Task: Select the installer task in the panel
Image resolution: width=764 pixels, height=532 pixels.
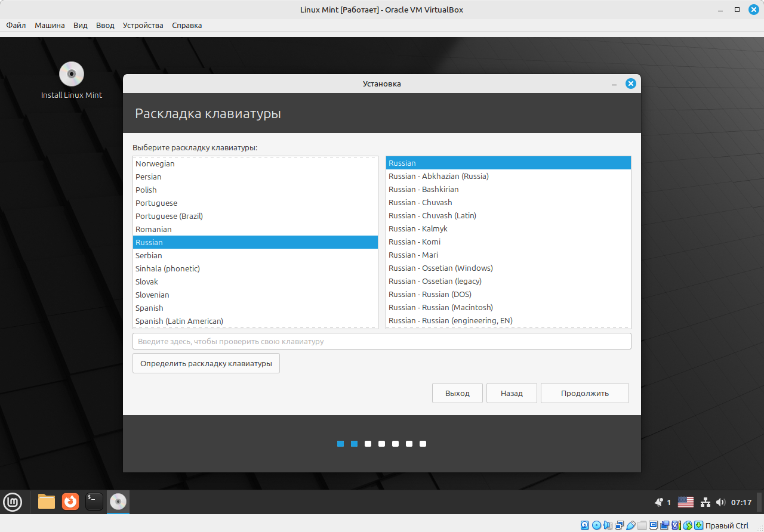Action: [118, 502]
